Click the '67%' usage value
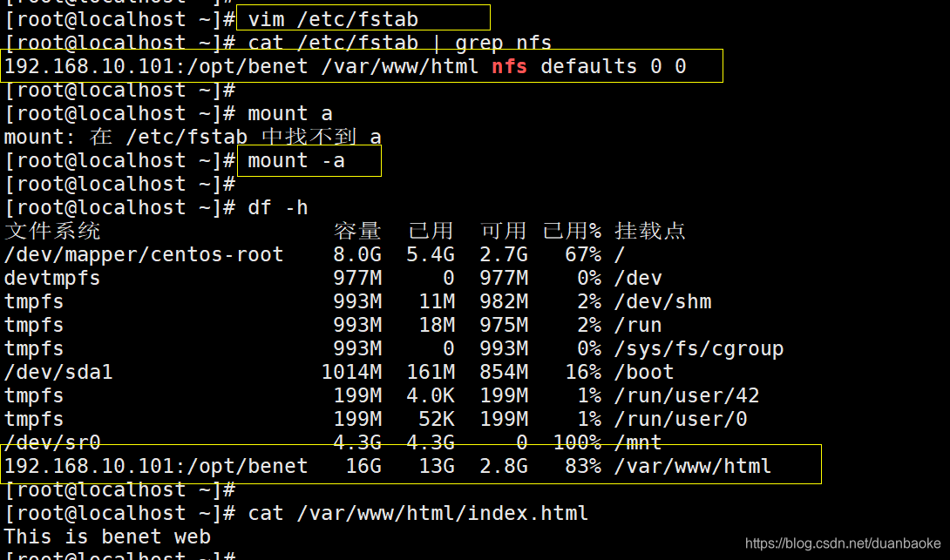The height and width of the screenshot is (560, 950). [x=583, y=254]
